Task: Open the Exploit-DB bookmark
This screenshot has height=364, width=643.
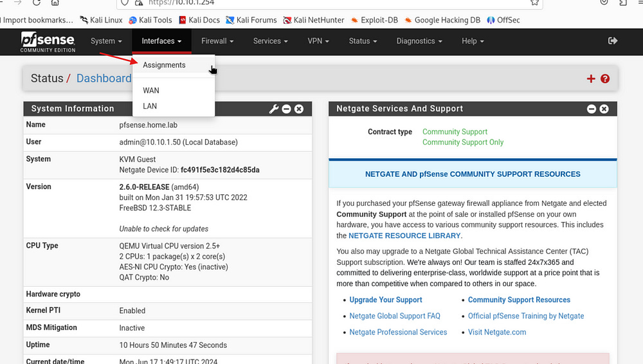Action: pos(374,20)
